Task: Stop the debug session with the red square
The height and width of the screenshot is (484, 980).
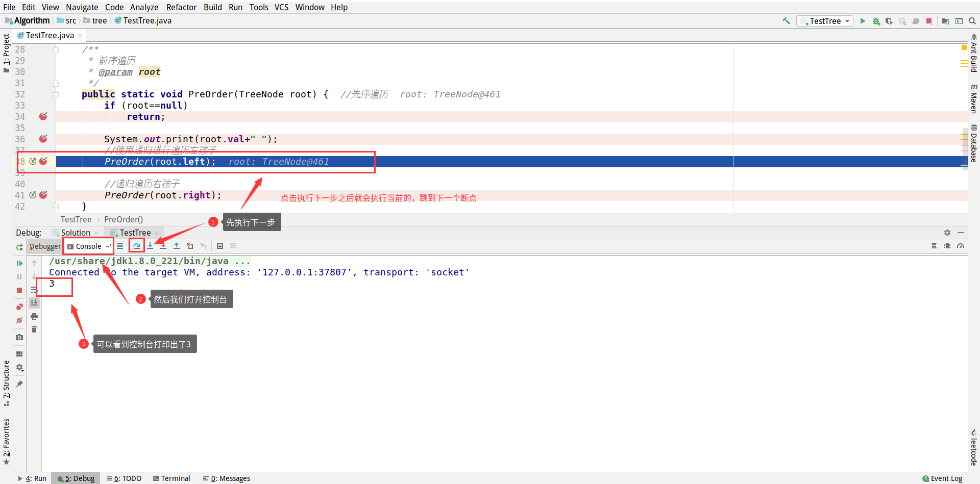Action: pyautogui.click(x=19, y=290)
